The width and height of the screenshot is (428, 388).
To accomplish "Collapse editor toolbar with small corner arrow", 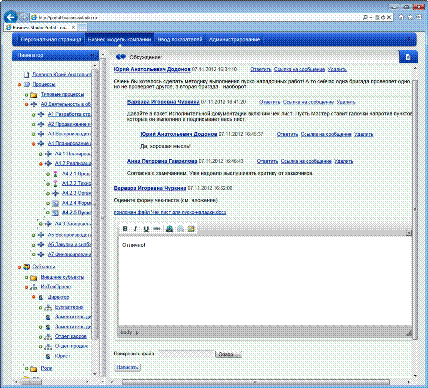I will [409, 233].
